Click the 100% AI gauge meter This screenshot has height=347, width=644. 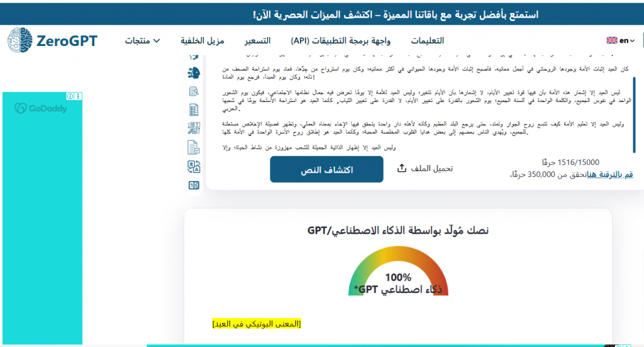[398, 271]
